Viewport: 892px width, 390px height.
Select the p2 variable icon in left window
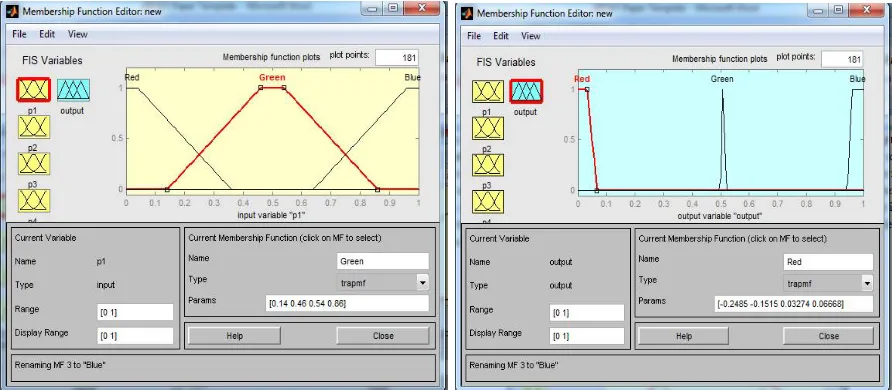coord(34,127)
